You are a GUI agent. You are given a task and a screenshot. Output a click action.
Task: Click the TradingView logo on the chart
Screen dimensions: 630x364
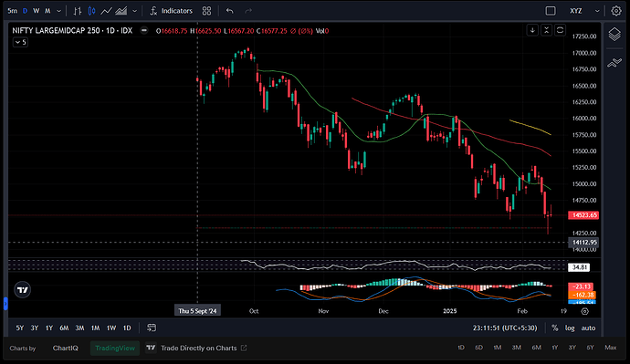[x=23, y=290]
